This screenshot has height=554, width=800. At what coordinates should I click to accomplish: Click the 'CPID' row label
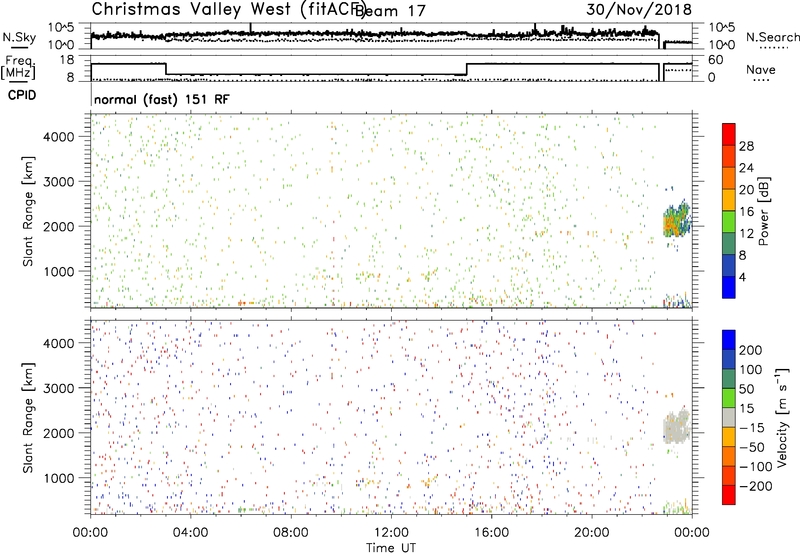22,95
